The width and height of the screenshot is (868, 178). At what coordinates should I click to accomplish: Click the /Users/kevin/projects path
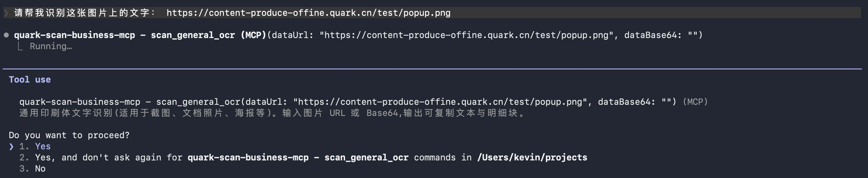pos(532,158)
